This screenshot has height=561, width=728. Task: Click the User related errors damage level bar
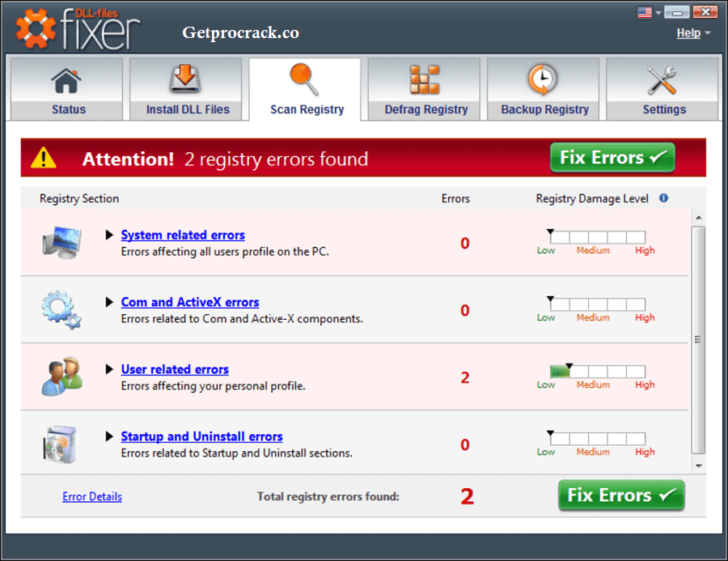(596, 372)
